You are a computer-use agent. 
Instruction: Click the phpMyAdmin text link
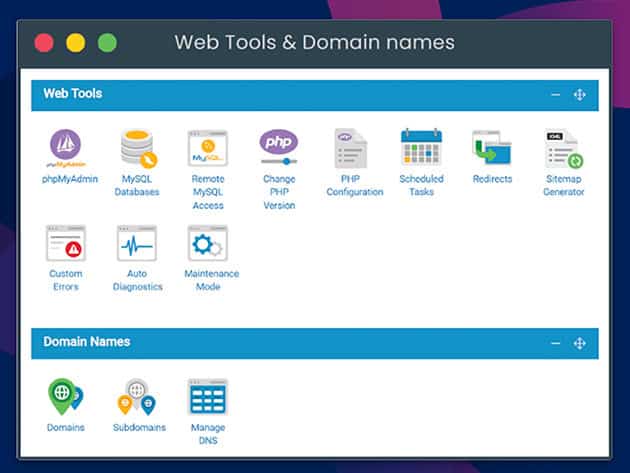70,179
